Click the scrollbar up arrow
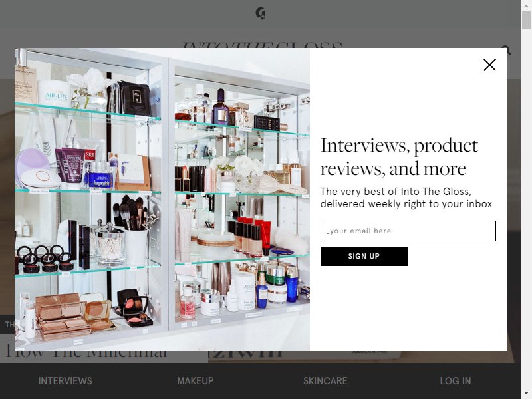 click(x=526, y=5)
